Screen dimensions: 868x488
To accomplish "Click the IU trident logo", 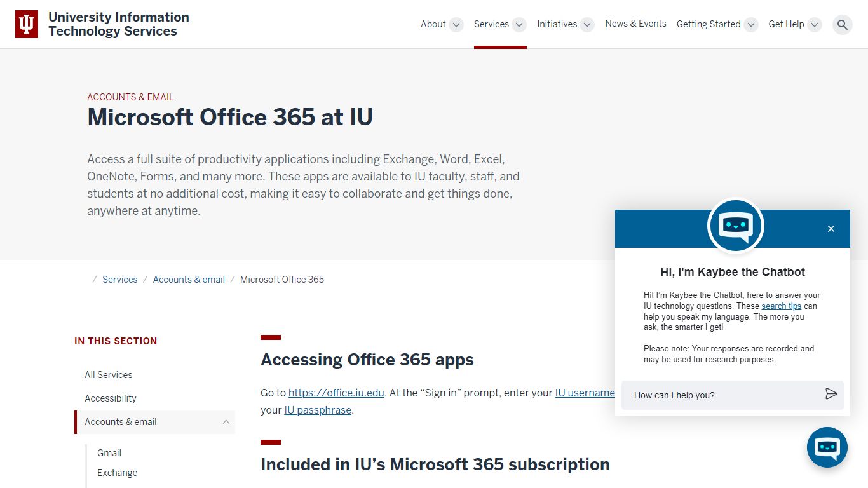I will pyautogui.click(x=27, y=24).
